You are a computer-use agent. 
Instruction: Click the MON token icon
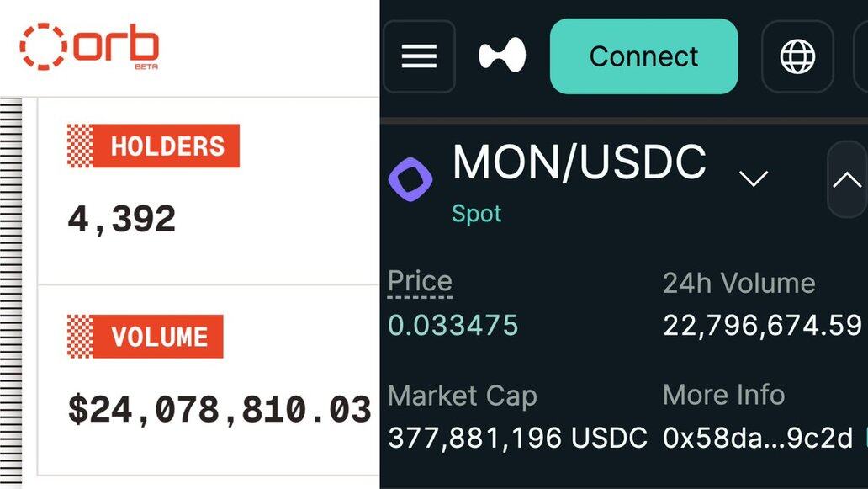click(x=410, y=178)
